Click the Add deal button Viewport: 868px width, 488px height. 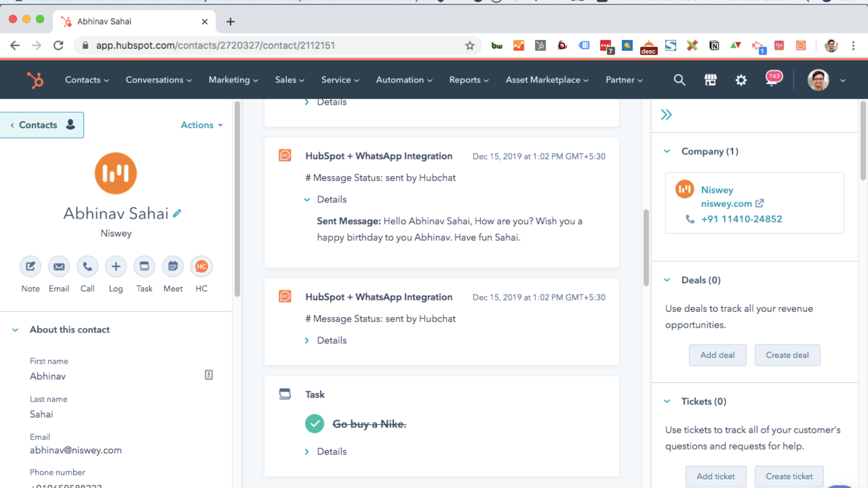coord(717,355)
